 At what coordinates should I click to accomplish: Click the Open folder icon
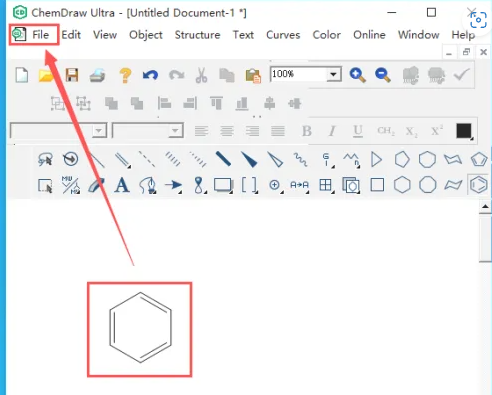pyautogui.click(x=46, y=75)
